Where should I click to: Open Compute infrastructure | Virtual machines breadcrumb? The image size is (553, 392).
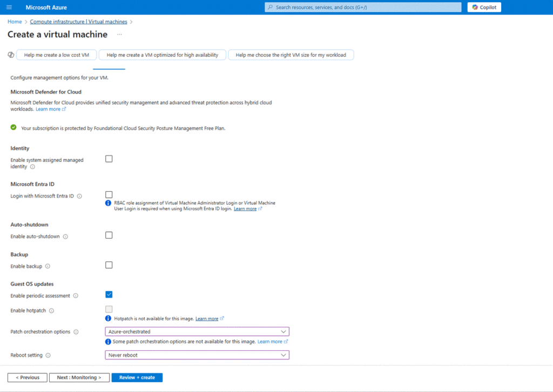coord(78,22)
